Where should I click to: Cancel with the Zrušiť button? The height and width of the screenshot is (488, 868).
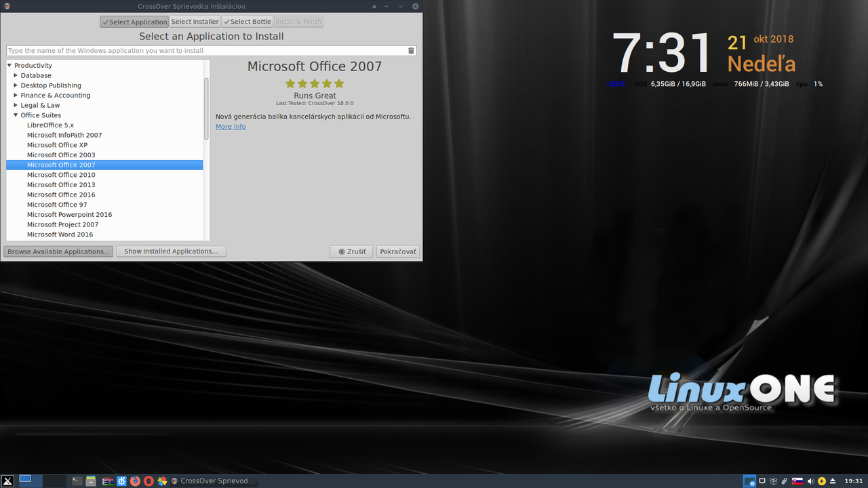[x=351, y=251]
